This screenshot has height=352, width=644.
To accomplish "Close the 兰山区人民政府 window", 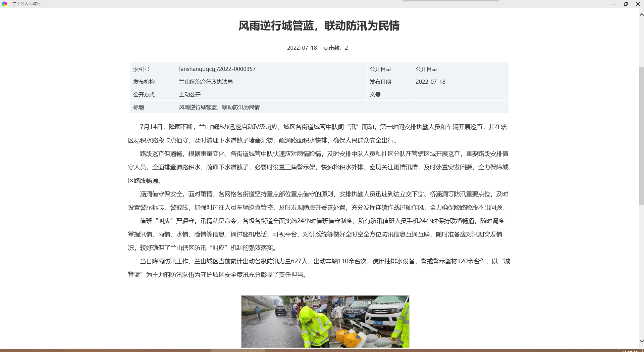I will 638,4.
